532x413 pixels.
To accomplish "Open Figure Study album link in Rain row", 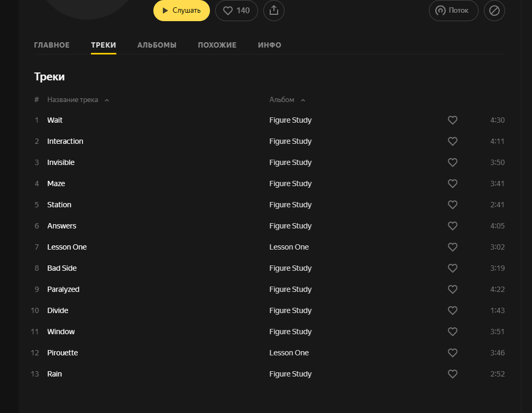I will (290, 374).
